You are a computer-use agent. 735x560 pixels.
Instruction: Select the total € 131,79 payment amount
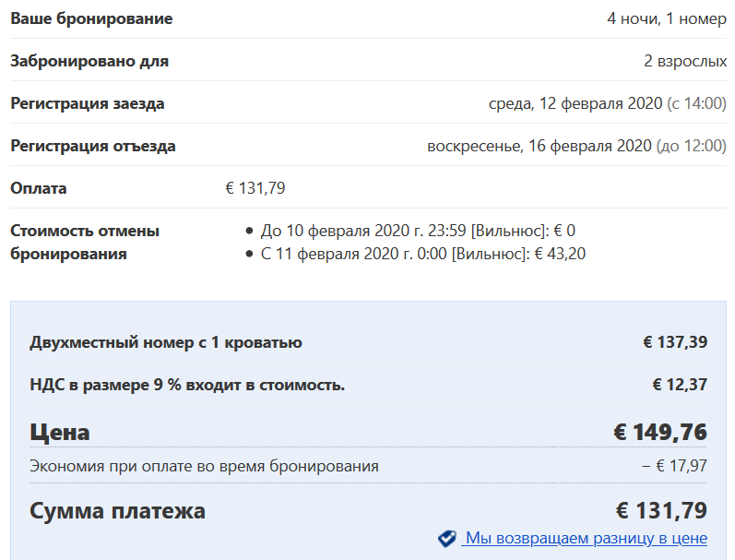(661, 510)
